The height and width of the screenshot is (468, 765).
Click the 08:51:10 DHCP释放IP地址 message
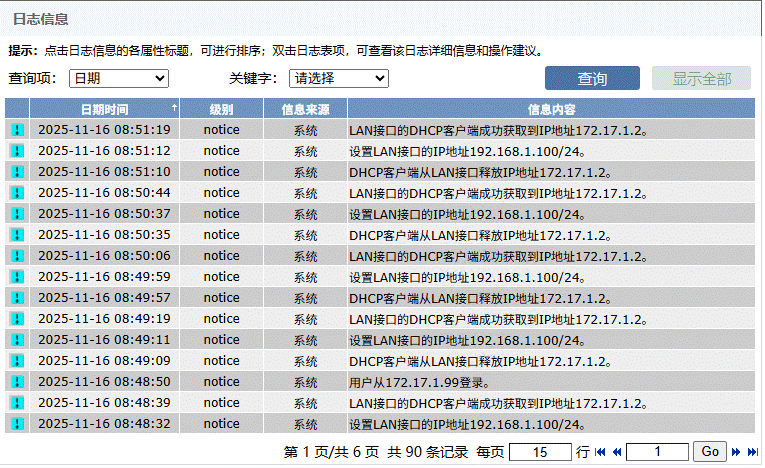481,173
